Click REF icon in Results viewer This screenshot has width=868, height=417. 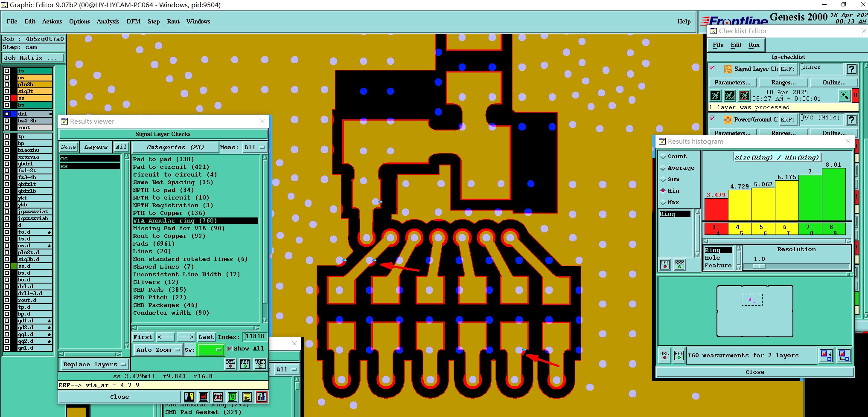click(x=245, y=364)
